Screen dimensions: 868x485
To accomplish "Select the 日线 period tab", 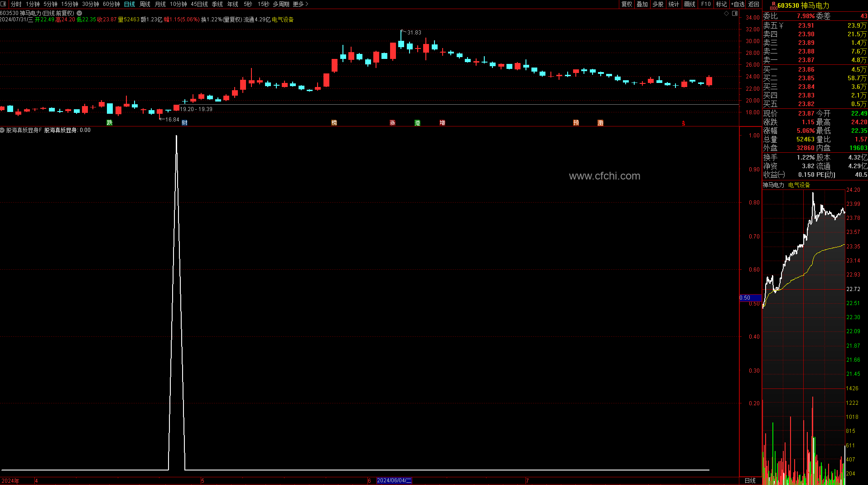I will (130, 4).
